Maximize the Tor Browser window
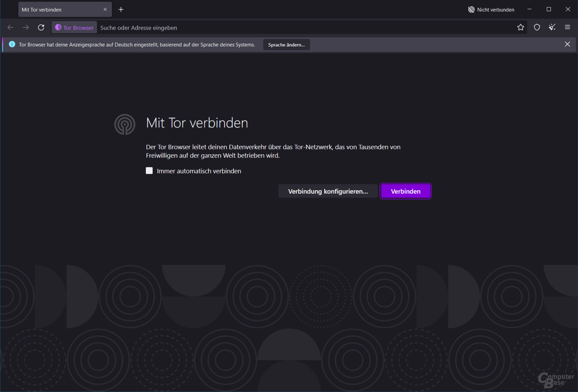The width and height of the screenshot is (578, 392). (549, 9)
